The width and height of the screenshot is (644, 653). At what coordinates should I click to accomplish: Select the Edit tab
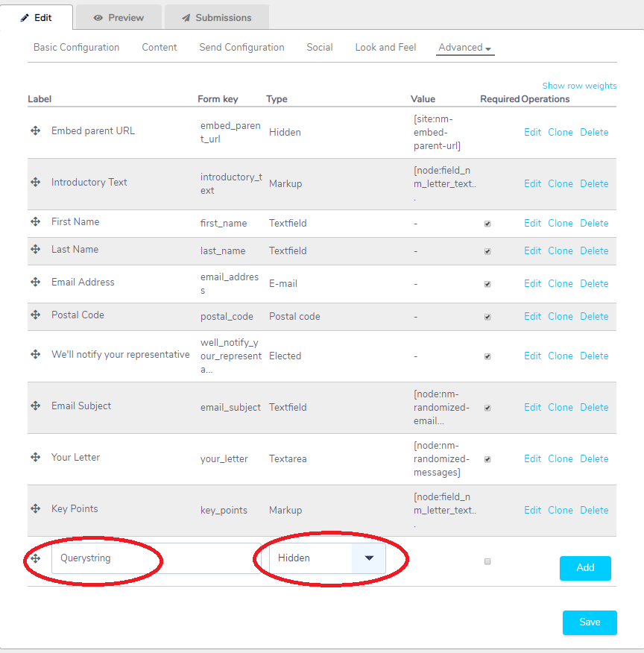pos(37,17)
